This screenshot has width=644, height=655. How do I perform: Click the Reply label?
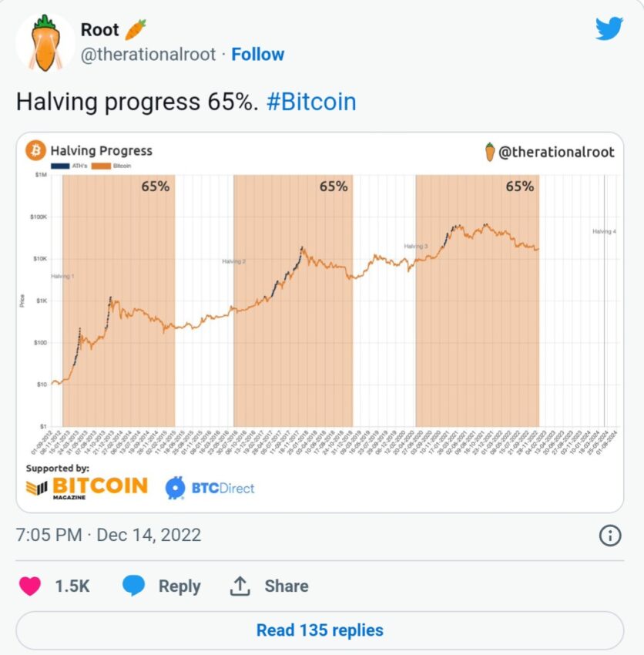pyautogui.click(x=179, y=586)
